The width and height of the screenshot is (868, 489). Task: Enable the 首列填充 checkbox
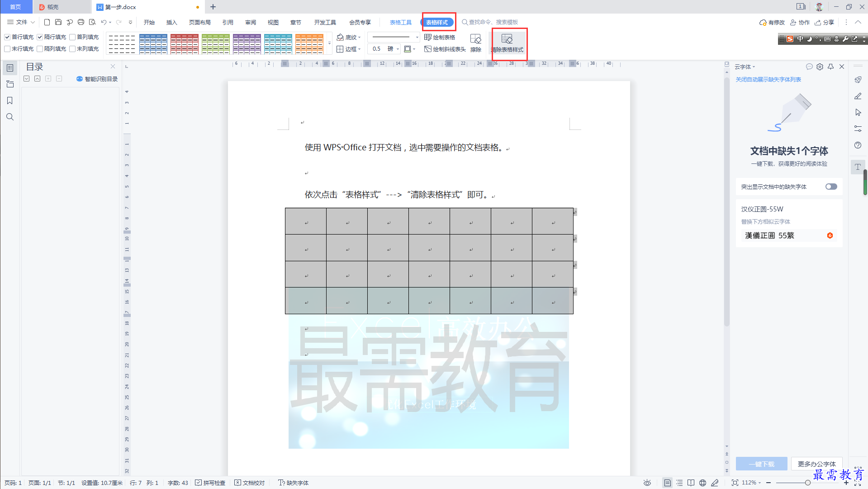pyautogui.click(x=72, y=37)
